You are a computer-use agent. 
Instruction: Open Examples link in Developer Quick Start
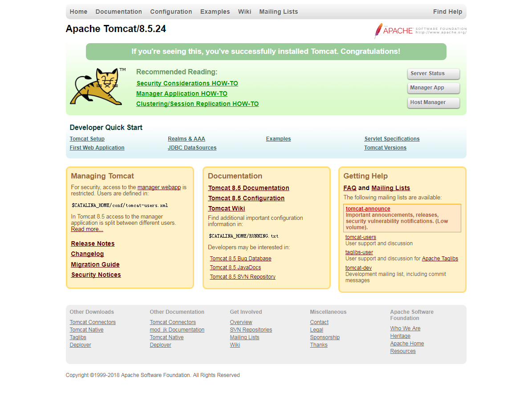[278, 139]
